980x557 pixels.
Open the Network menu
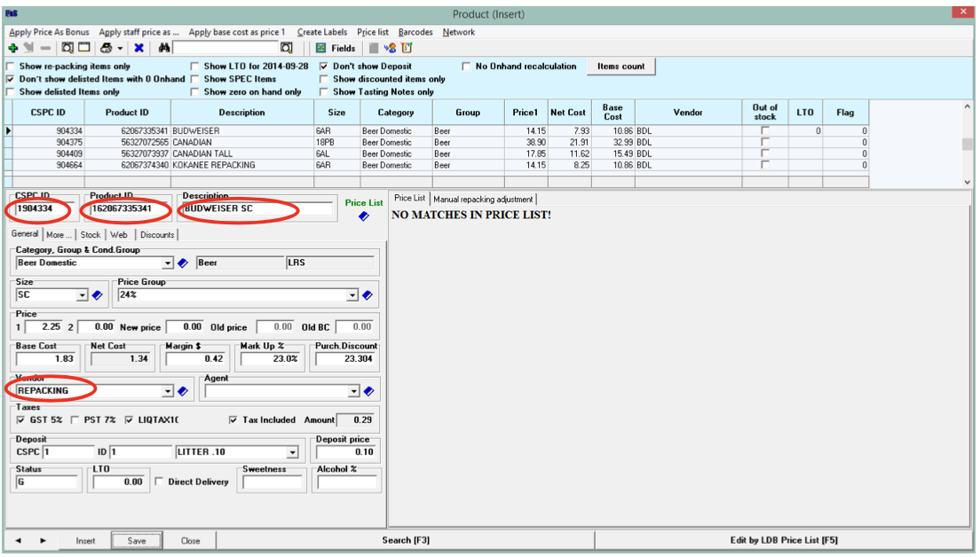459,32
